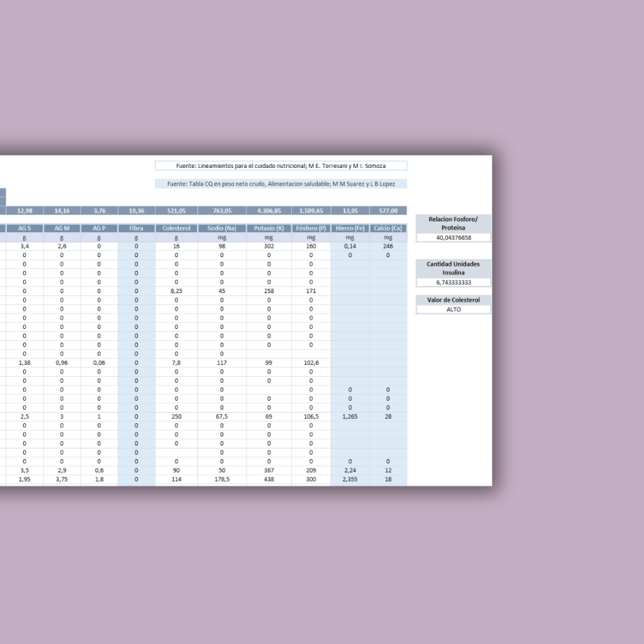Click the cell containing 178,5
Image resolution: width=644 pixels, height=644 pixels.
pyautogui.click(x=221, y=479)
